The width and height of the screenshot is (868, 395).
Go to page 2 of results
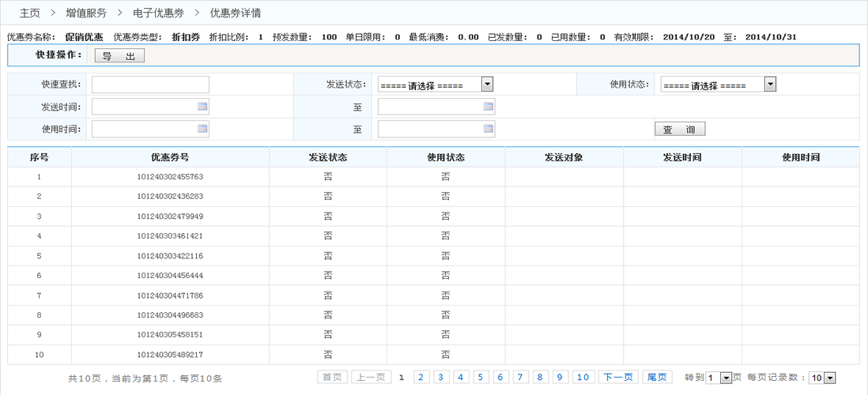pyautogui.click(x=421, y=378)
